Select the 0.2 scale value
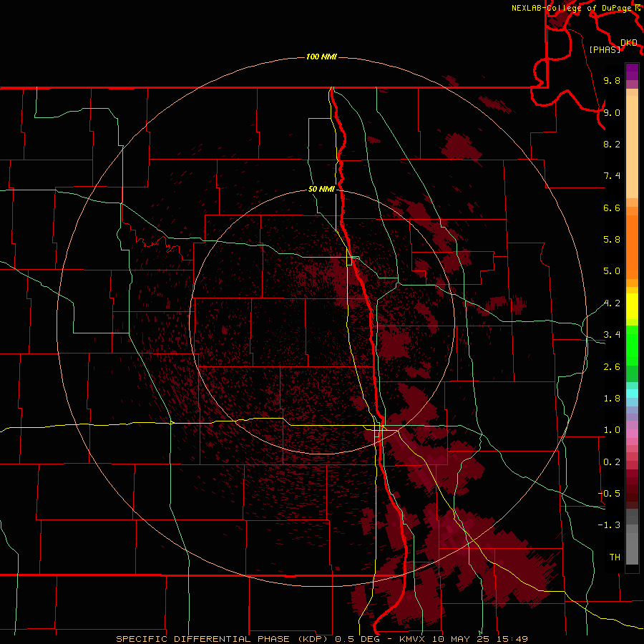Image resolution: width=644 pixels, height=644 pixels. (x=612, y=462)
